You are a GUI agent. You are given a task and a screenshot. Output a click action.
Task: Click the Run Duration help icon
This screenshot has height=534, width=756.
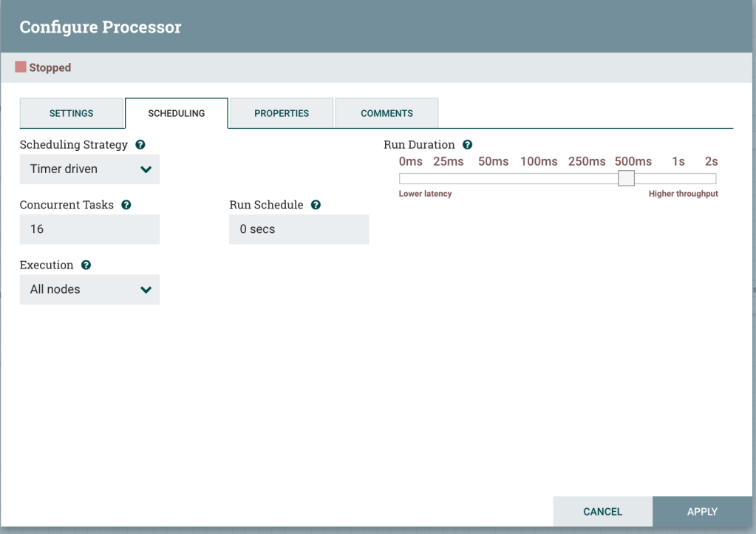(x=467, y=145)
